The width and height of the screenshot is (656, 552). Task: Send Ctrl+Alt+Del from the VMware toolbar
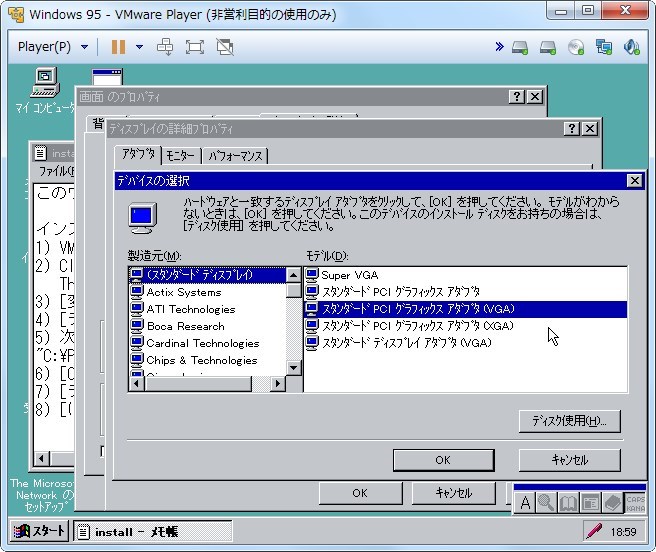[x=165, y=47]
